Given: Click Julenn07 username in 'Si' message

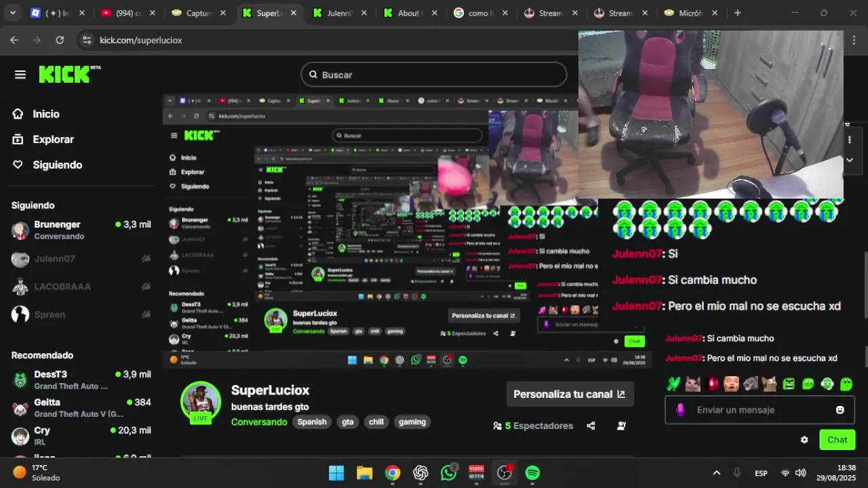Looking at the screenshot, I should coord(637,253).
